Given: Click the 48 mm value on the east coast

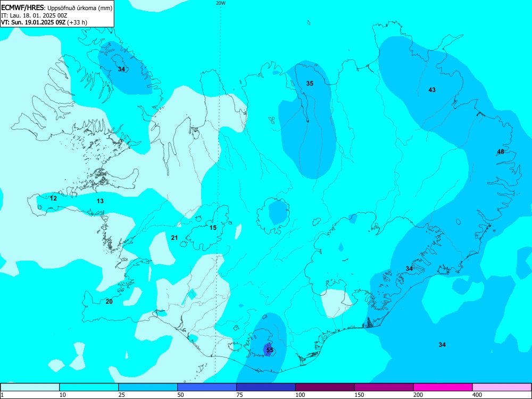Looking at the screenshot, I should [501, 152].
